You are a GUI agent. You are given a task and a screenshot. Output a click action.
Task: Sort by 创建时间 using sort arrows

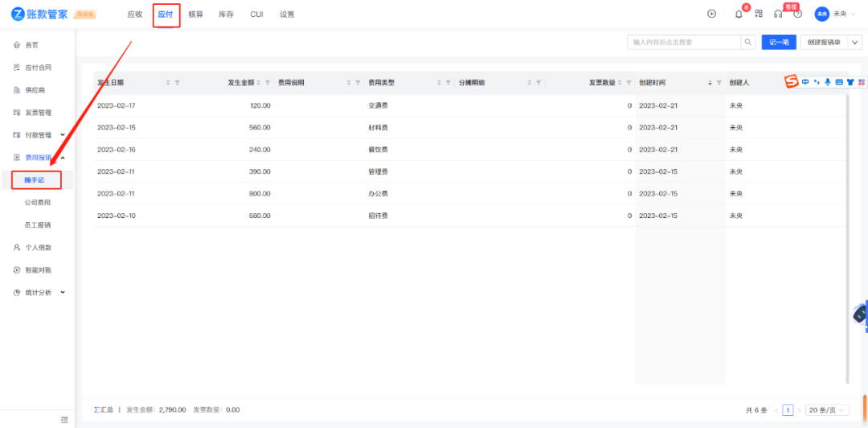[710, 83]
